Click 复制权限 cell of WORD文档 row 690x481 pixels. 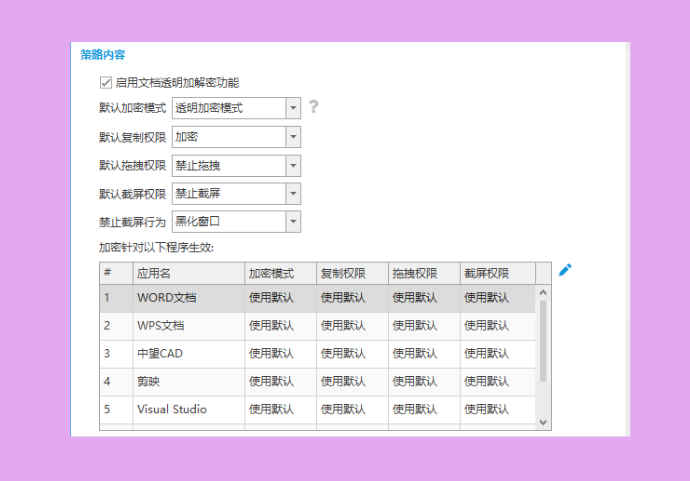click(x=352, y=298)
